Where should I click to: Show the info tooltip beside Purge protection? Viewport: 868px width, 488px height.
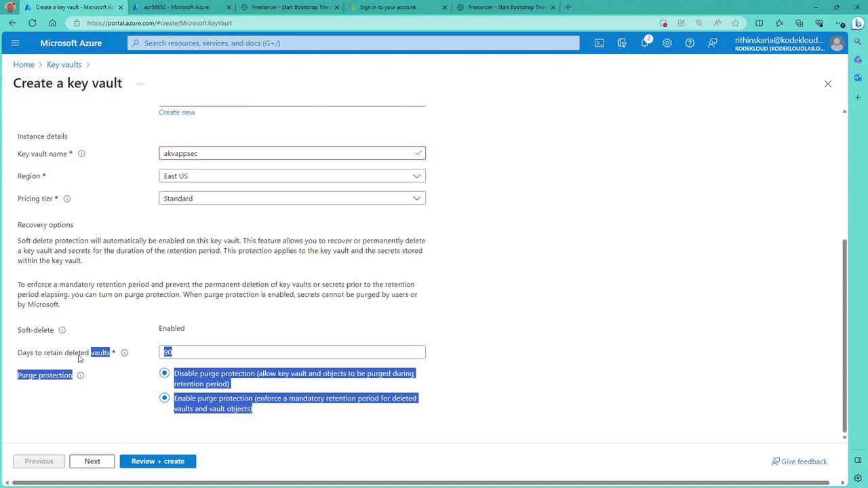pos(81,375)
